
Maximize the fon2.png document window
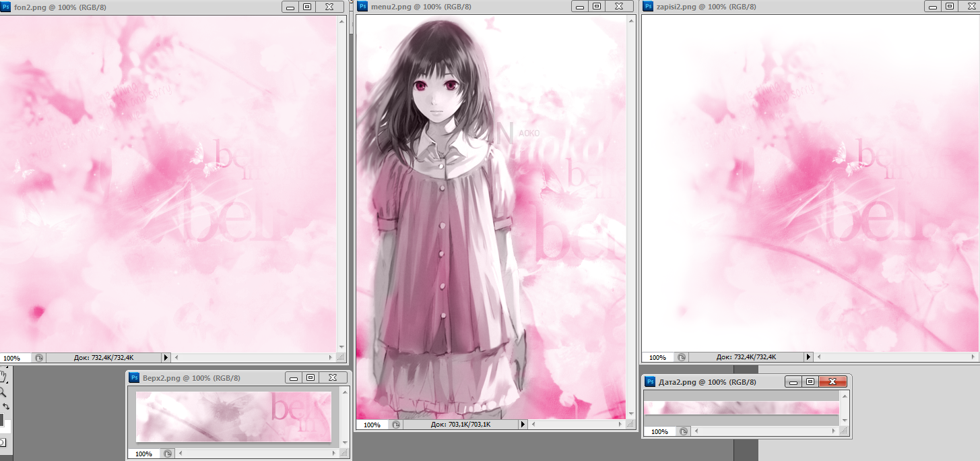point(307,7)
